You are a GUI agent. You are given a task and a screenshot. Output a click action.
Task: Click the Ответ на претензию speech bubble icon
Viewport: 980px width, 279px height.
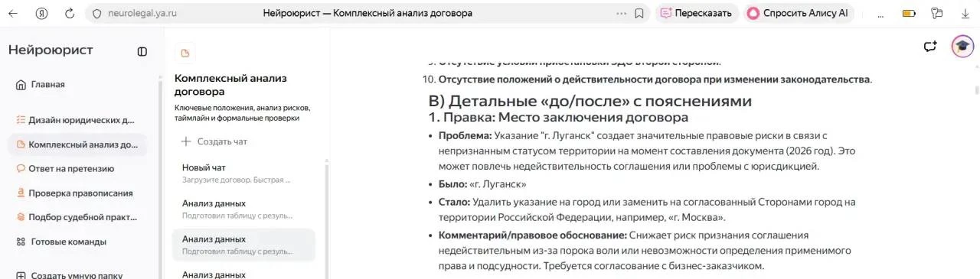tap(21, 168)
